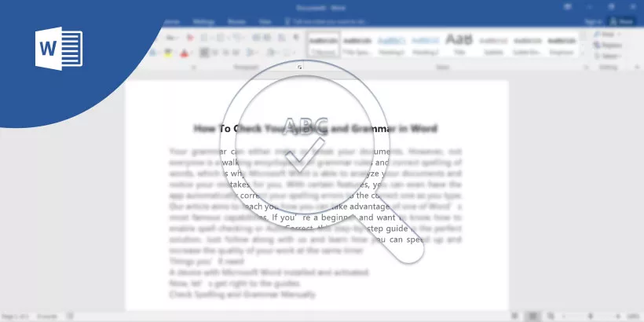The height and width of the screenshot is (322, 644).
Task: Click the proofing check icon in status bar
Action: tap(70, 317)
